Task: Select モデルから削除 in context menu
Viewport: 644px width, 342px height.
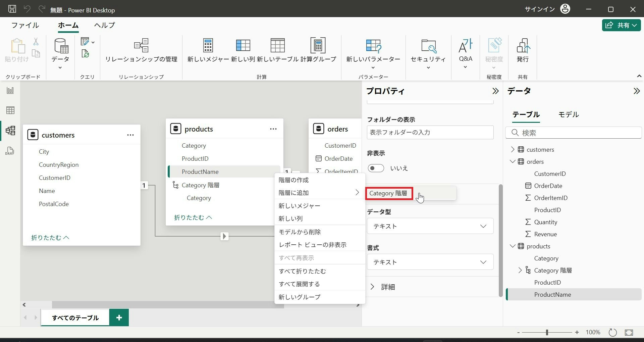Action: click(x=320, y=232)
